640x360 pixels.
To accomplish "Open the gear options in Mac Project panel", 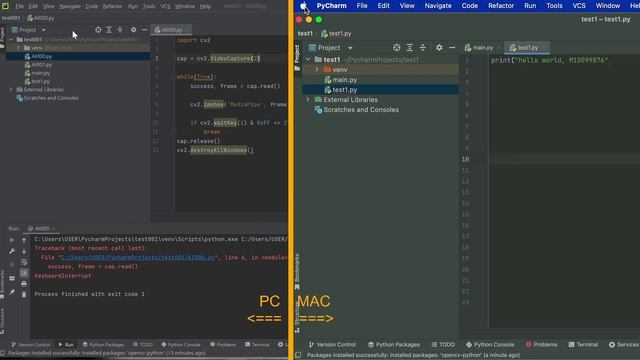I will click(x=439, y=48).
